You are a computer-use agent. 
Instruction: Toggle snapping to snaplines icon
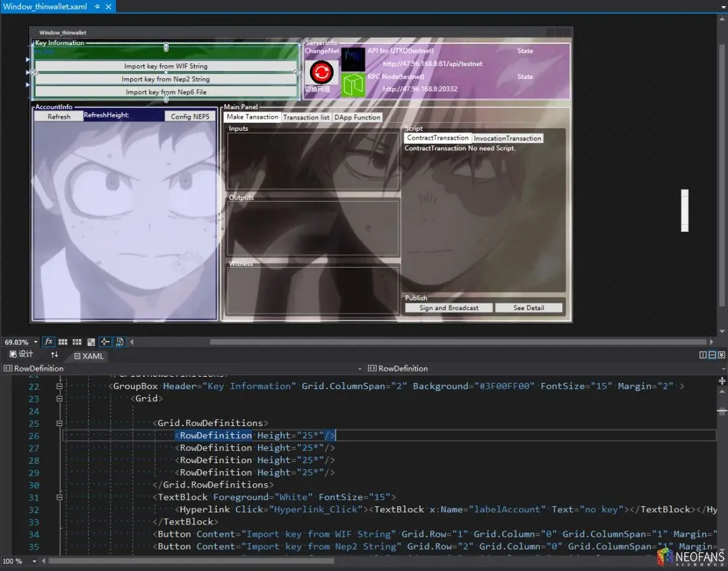pyautogui.click(x=105, y=342)
